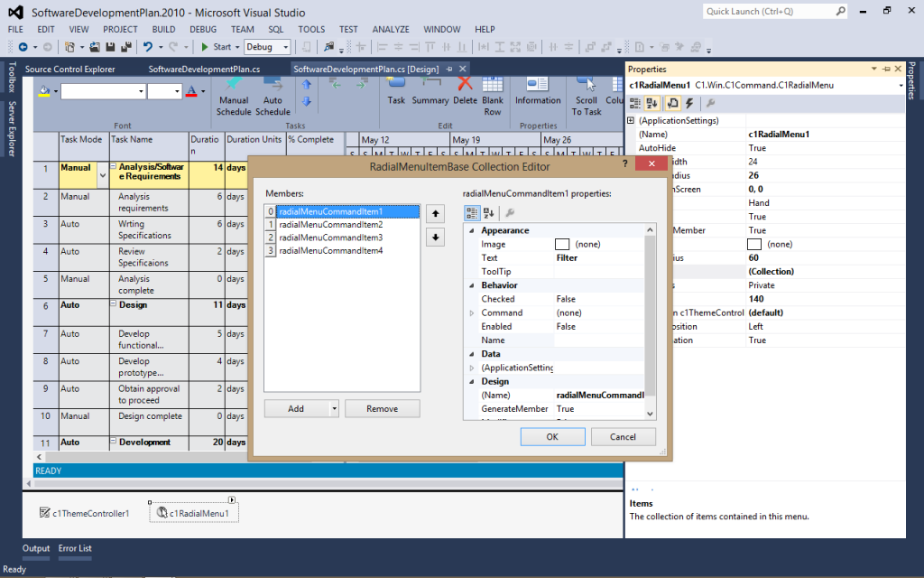Open the DEBUG menu
The height and width of the screenshot is (578, 924).
coord(203,30)
